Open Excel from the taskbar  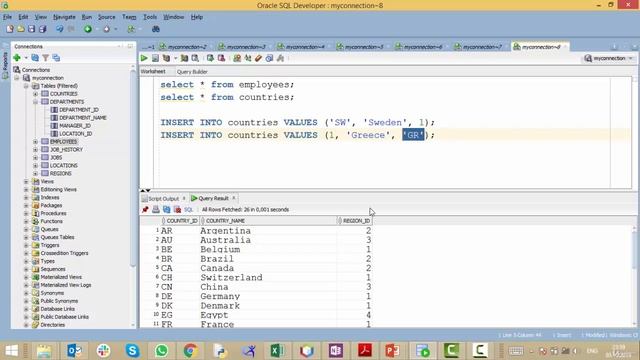[277, 351]
